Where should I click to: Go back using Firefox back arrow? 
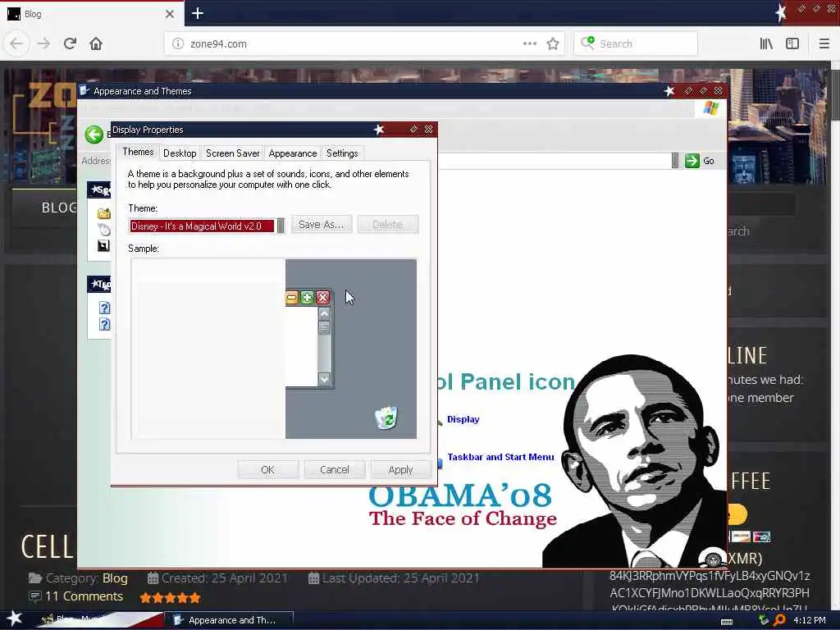16,43
